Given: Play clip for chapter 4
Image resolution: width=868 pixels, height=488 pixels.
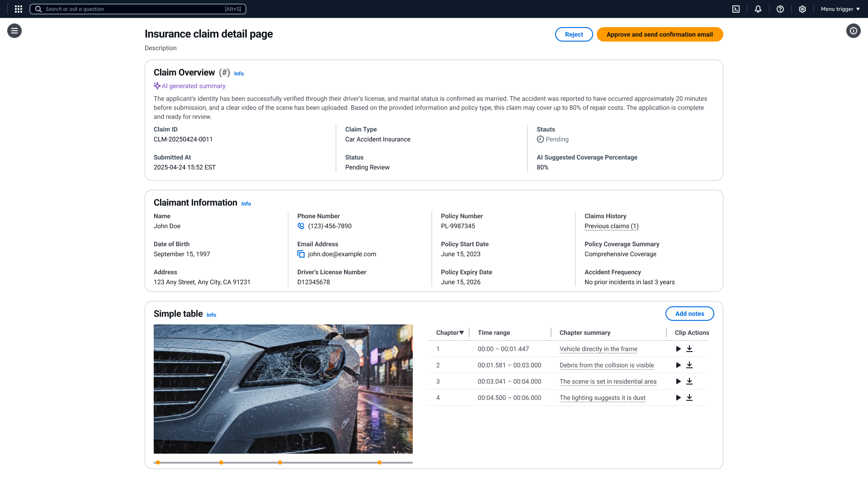Looking at the screenshot, I should click(x=678, y=398).
